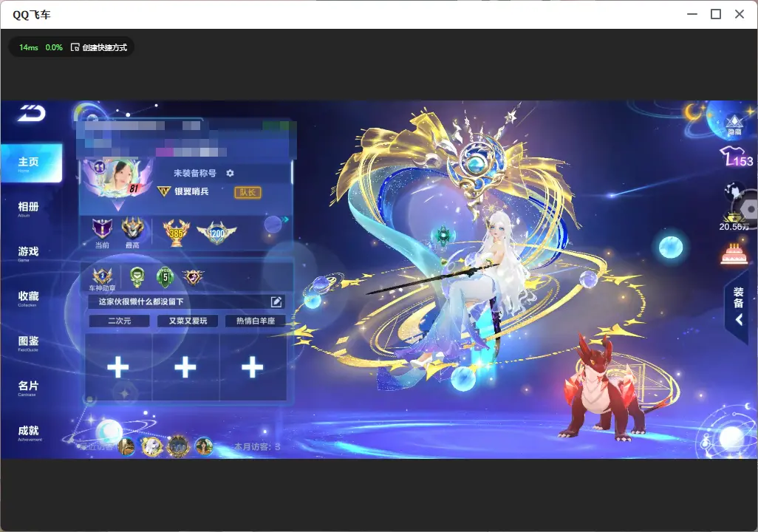The image size is (758, 532).
Task: Maximize the QQ飞车 window
Action: [x=716, y=14]
